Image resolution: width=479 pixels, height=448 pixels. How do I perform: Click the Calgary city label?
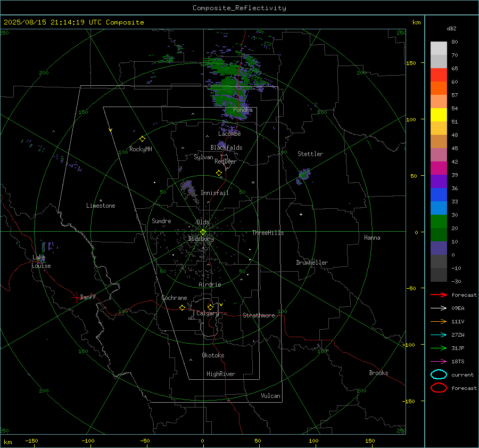[x=208, y=313]
